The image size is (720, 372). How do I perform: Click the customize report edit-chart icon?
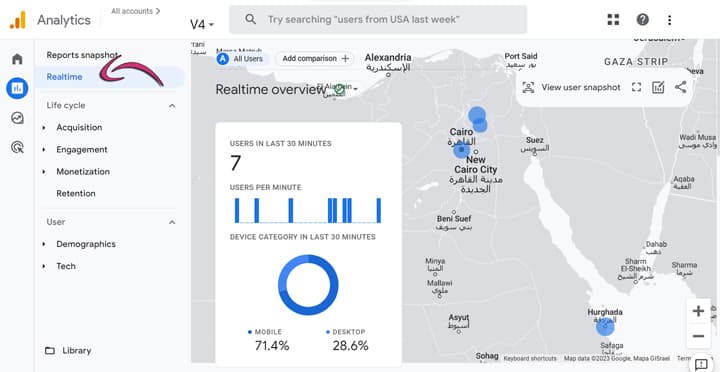pos(658,87)
